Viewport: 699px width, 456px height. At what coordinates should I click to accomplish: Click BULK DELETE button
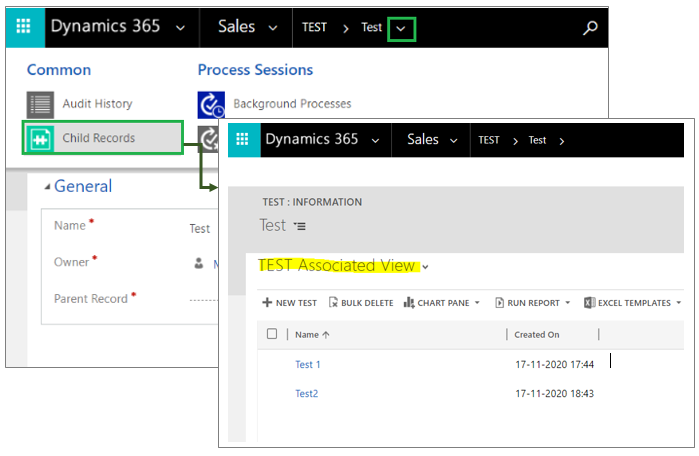click(361, 303)
